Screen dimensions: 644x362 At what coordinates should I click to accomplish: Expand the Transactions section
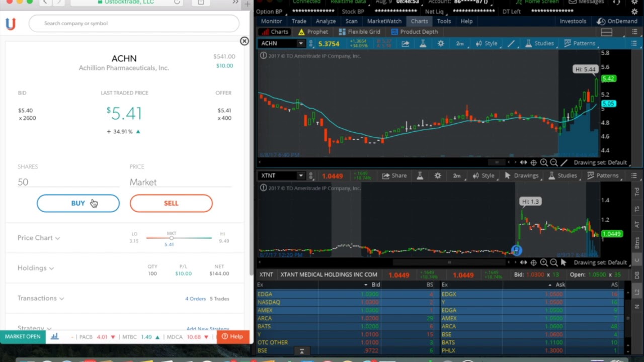pos(41,298)
